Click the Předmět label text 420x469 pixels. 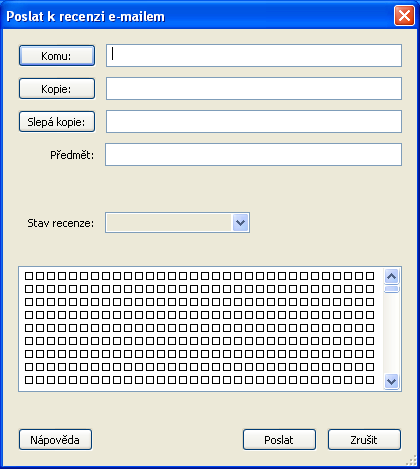click(x=72, y=155)
